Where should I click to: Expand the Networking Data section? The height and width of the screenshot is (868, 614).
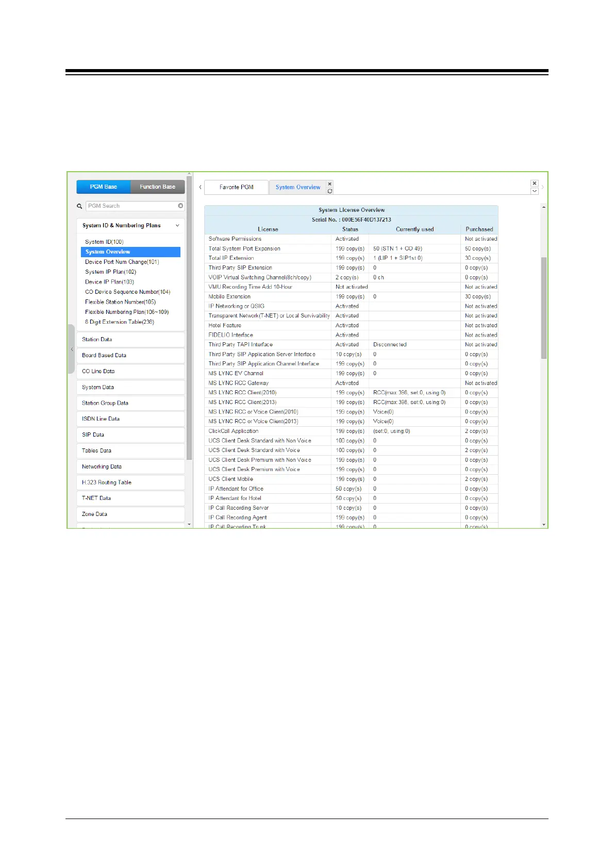[x=130, y=467]
